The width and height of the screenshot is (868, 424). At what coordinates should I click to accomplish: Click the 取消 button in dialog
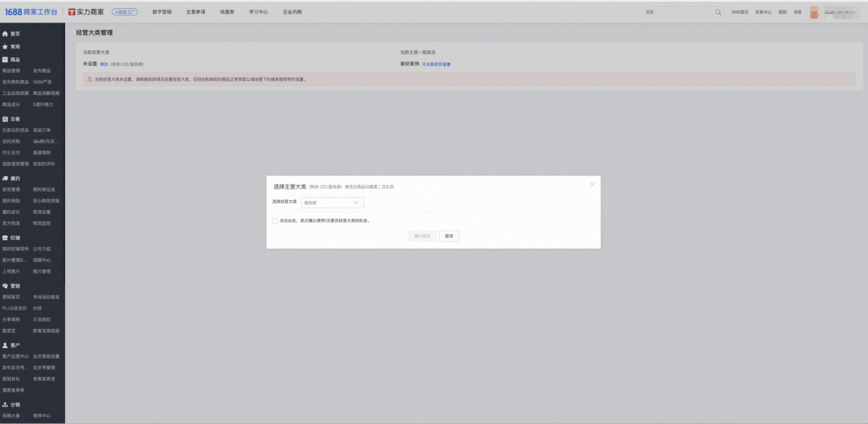click(449, 236)
